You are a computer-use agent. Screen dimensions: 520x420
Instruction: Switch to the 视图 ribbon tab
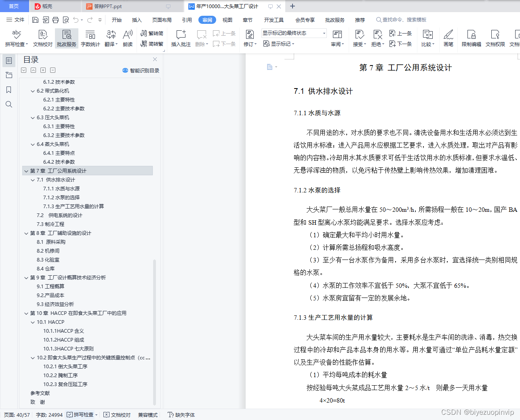(x=227, y=20)
